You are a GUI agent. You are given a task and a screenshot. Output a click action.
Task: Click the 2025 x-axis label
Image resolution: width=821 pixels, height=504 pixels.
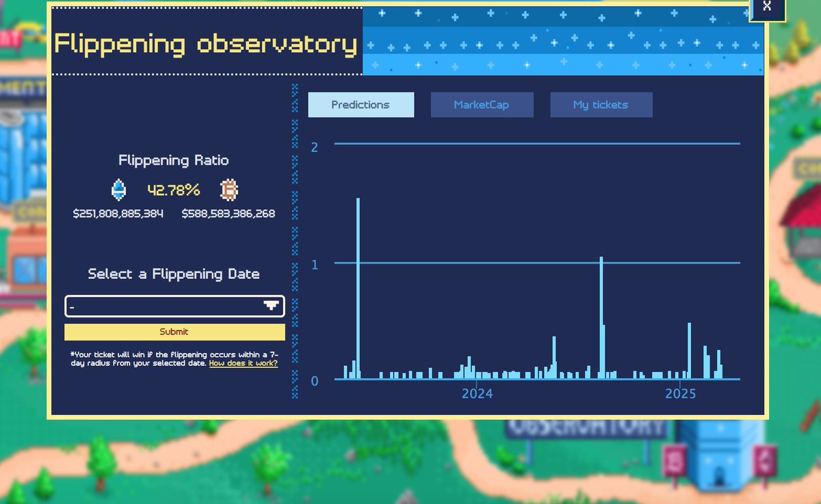coord(681,394)
